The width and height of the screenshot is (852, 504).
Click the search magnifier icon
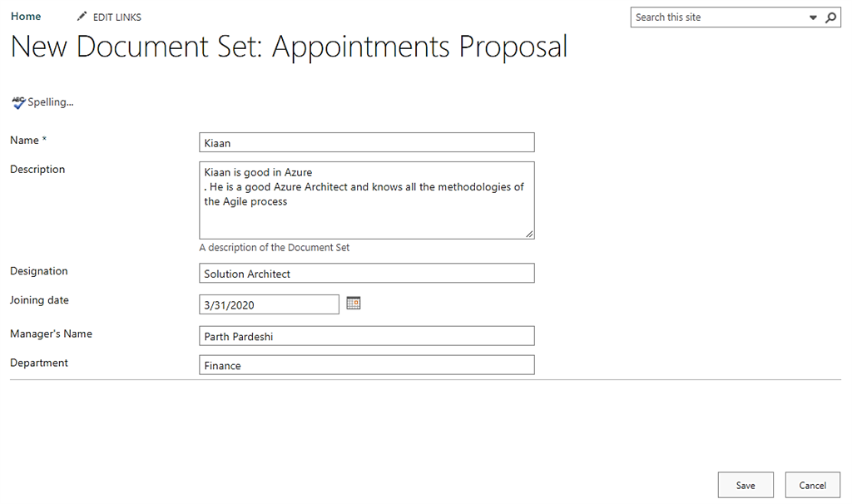[x=831, y=17]
